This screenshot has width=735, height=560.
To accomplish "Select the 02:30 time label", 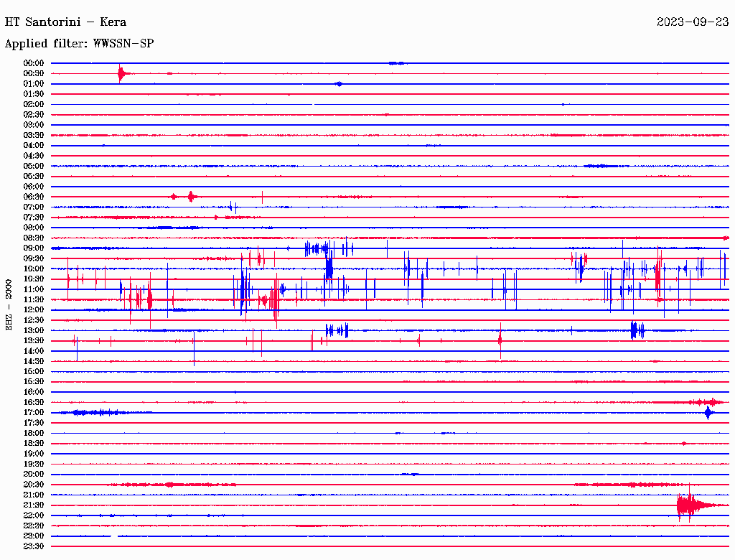I will point(34,114).
